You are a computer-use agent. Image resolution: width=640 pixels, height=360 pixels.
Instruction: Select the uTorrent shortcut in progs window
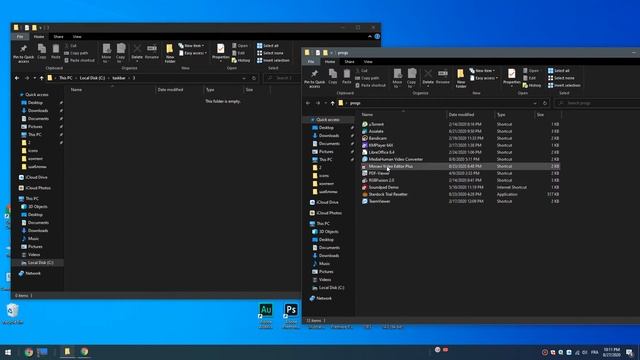click(460, 124)
